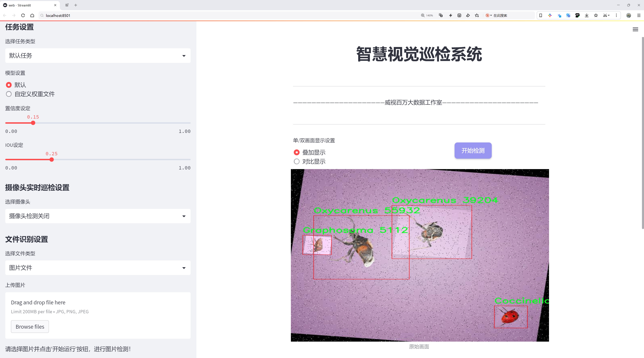Select 叠加显示 display mode

(x=297, y=152)
